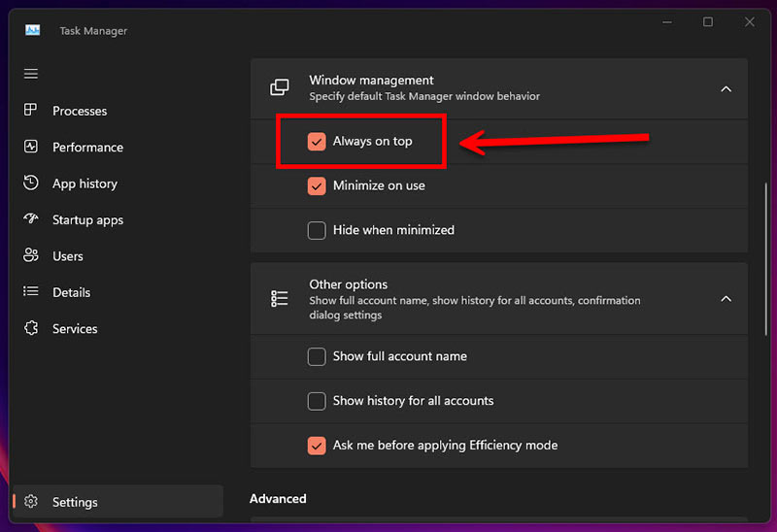Enable Show history for all accounts
Screen dimensions: 777x532
point(317,401)
